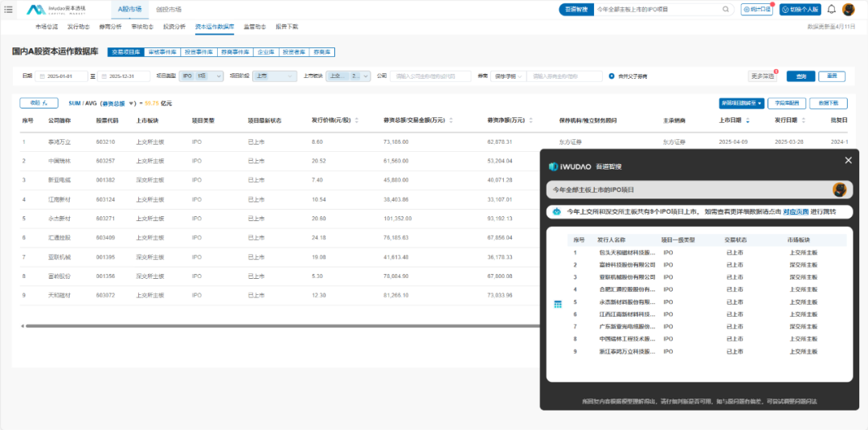The height and width of the screenshot is (430, 868).
Task: Click the calendar icon in the 2025-01-01 field
Action: click(x=42, y=76)
